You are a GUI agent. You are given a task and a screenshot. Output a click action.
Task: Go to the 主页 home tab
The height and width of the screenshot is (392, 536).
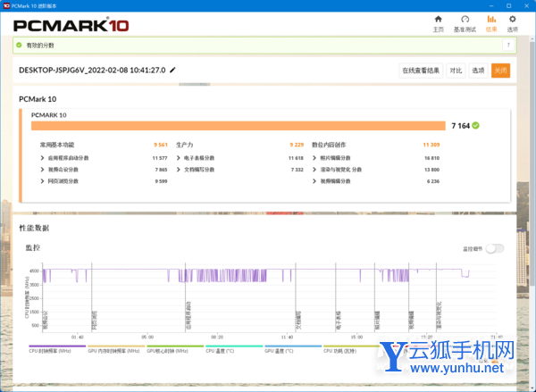[x=439, y=24]
